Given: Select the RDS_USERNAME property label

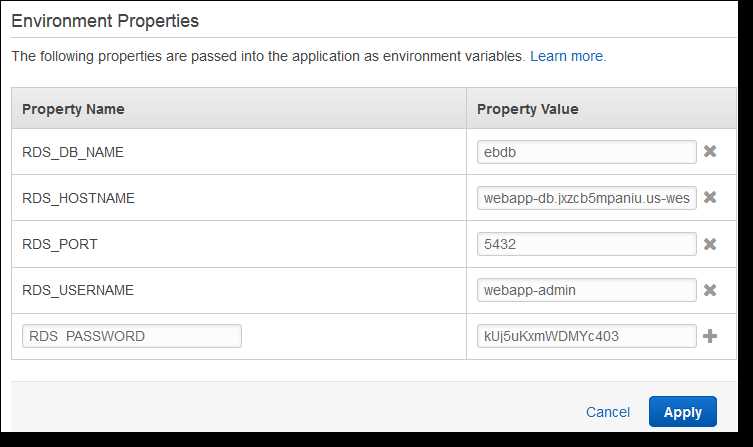Looking at the screenshot, I should pyautogui.click(x=78, y=290).
